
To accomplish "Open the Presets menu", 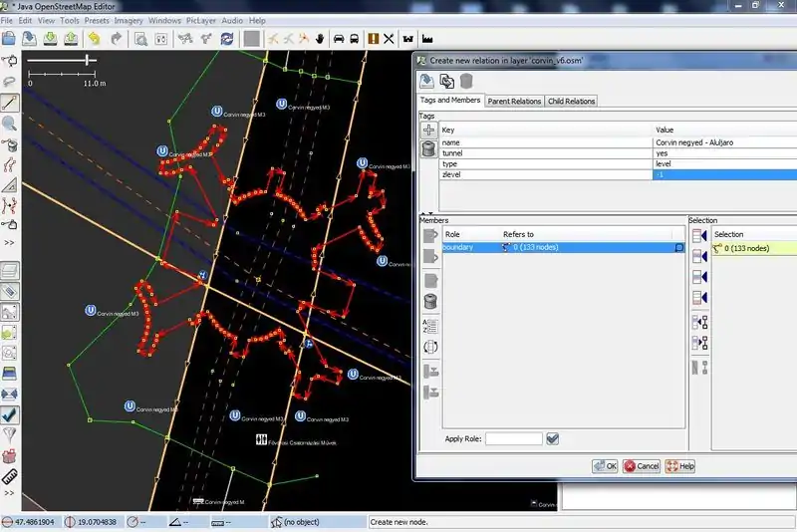I will (x=97, y=20).
